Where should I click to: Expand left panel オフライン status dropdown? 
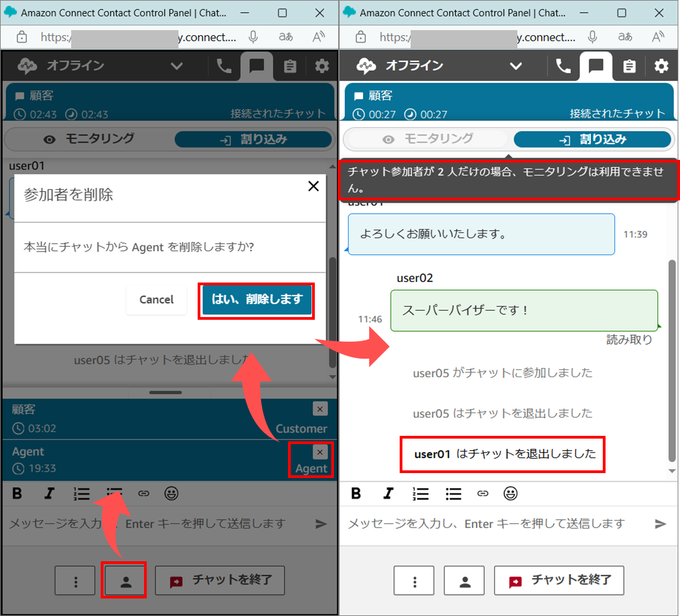[x=176, y=66]
